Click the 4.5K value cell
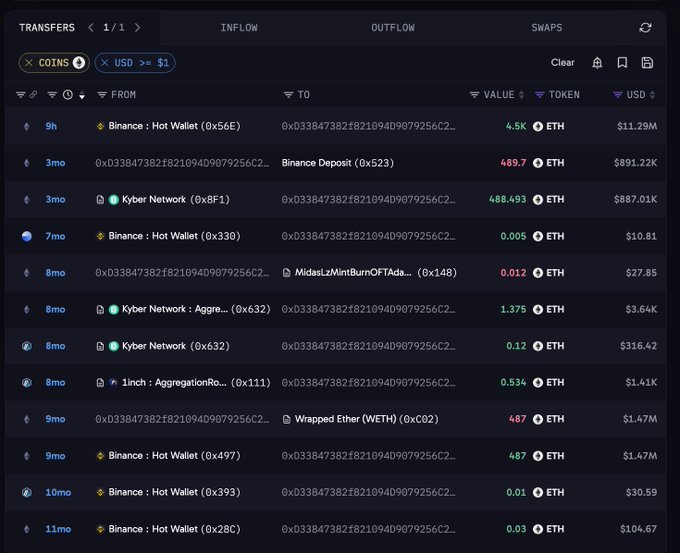The width and height of the screenshot is (680, 553). tap(516, 126)
